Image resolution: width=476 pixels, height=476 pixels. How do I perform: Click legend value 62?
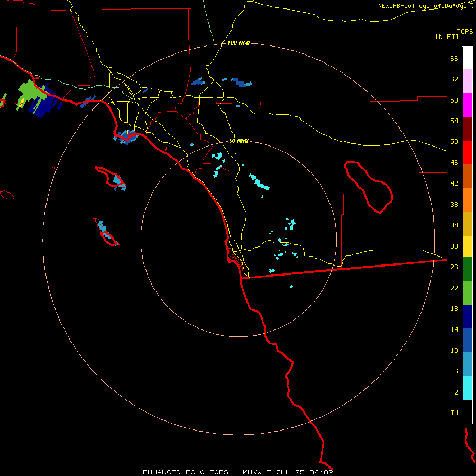coord(454,79)
